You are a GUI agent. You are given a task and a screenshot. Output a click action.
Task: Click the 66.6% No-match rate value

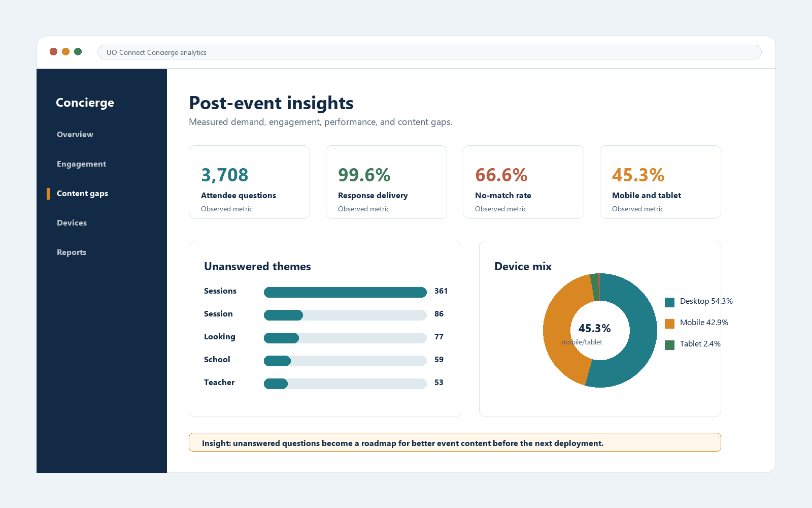[501, 175]
